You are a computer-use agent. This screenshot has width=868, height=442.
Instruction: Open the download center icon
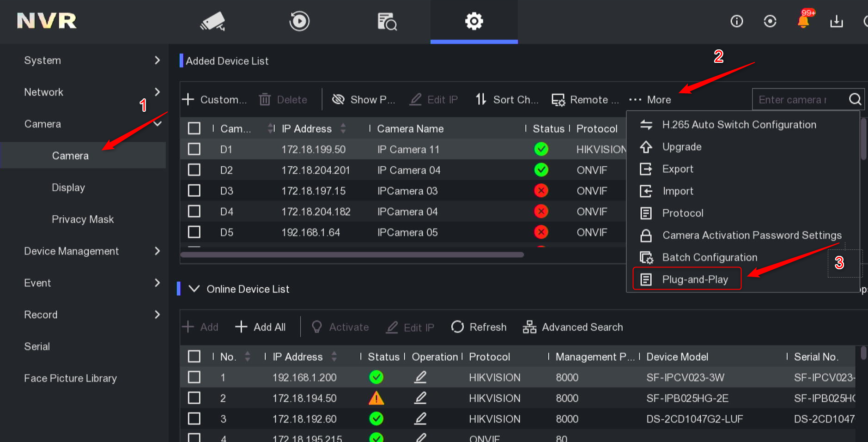(x=837, y=21)
